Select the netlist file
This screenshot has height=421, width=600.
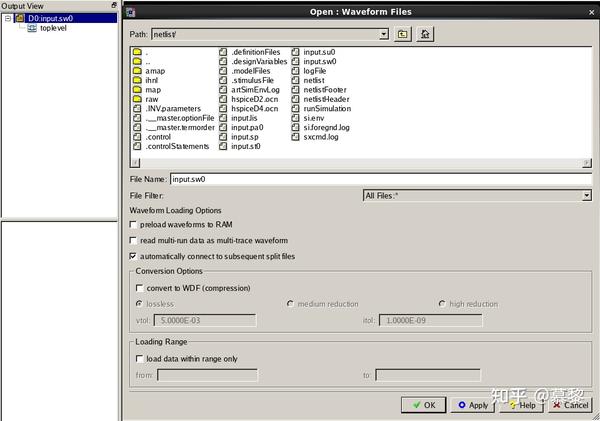(314, 80)
